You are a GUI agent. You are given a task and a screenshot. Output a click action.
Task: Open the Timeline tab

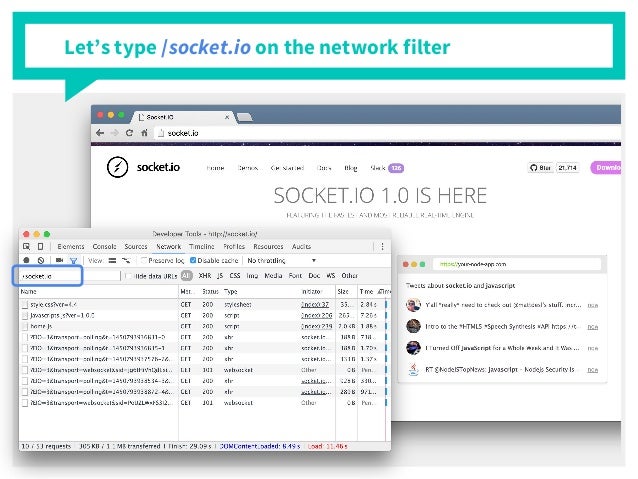coord(202,247)
